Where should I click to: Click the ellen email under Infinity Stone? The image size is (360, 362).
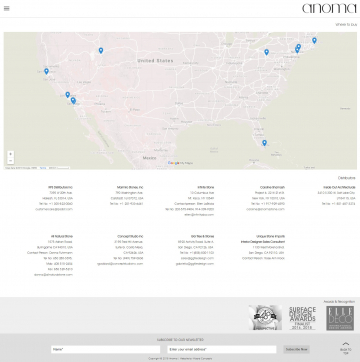pyautogui.click(x=199, y=214)
